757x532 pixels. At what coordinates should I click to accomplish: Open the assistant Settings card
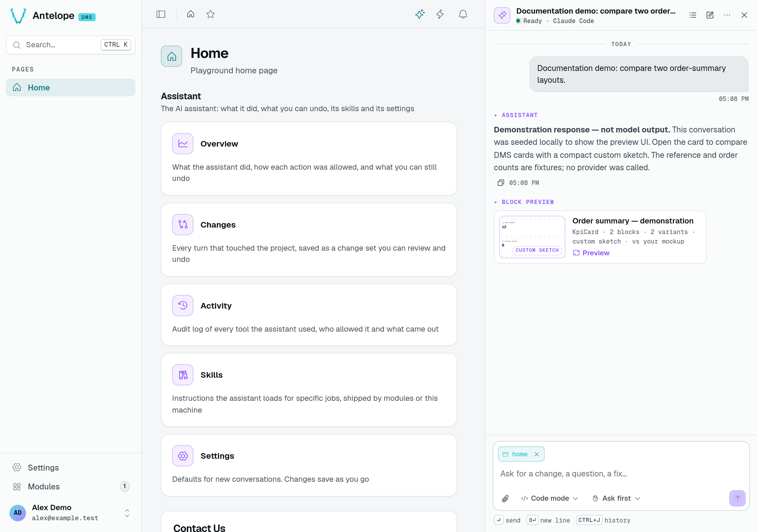[309, 465]
